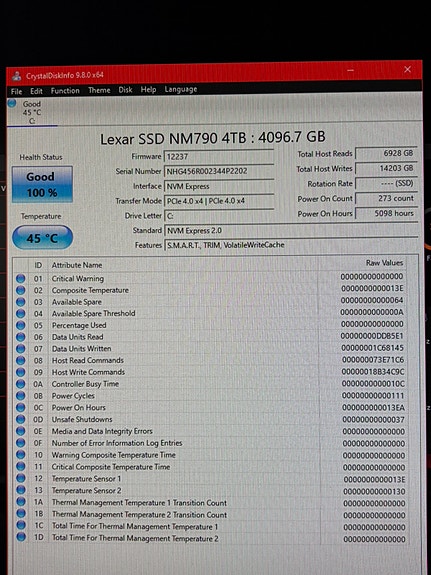Click the status dot for Percentage Used
This screenshot has height=575, width=431.
click(21, 325)
